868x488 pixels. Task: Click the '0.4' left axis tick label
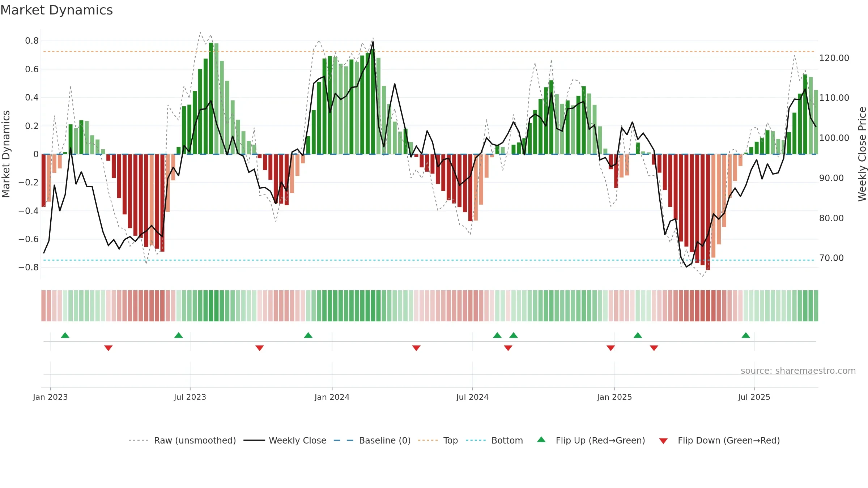tap(32, 98)
